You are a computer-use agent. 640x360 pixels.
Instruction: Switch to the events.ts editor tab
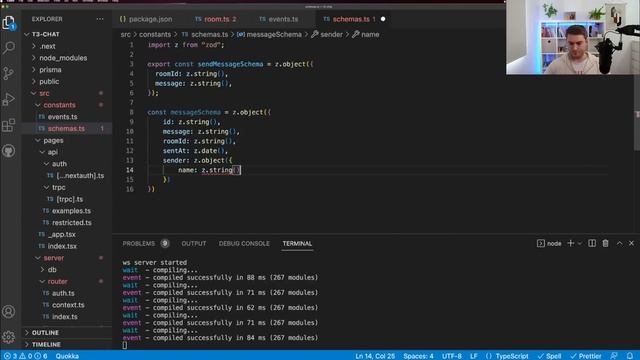click(279, 19)
